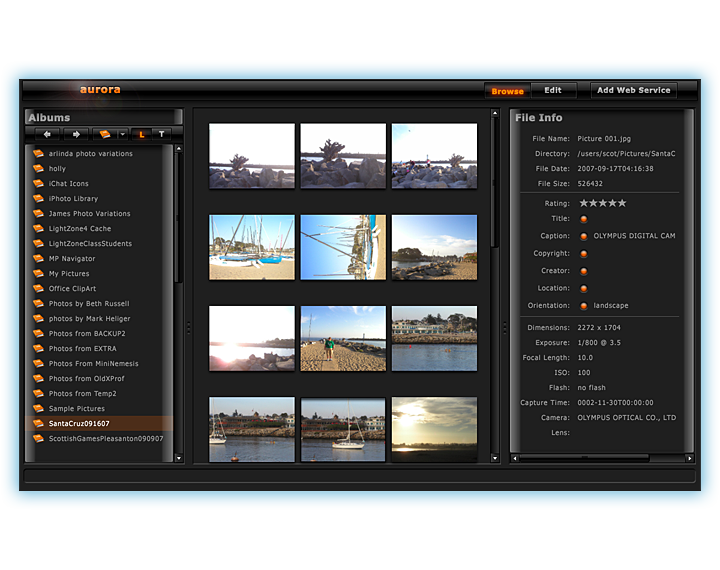Click the albums list scroll-down arrow
This screenshot has width=720, height=570.
[x=179, y=458]
